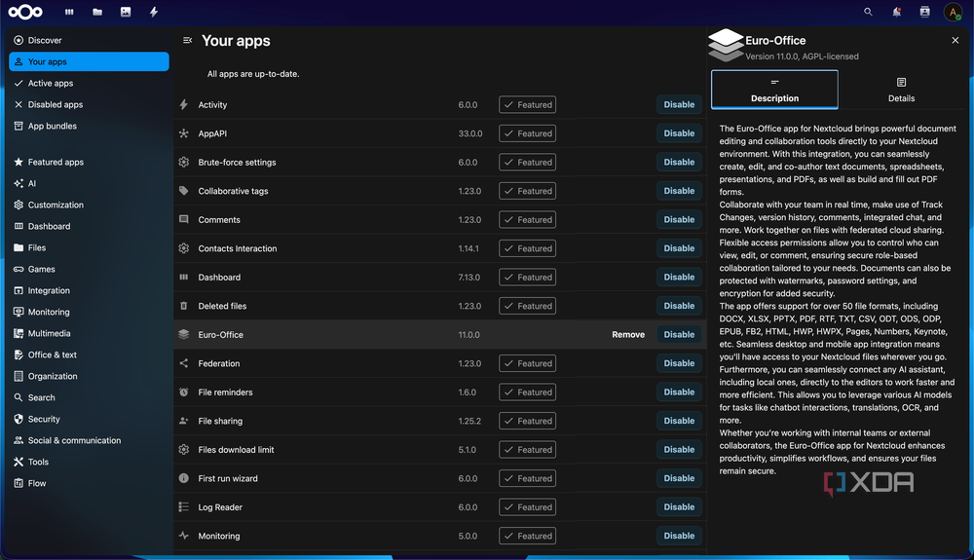This screenshot has height=560, width=974.
Task: Open Featured apps category
Action: pos(89,162)
